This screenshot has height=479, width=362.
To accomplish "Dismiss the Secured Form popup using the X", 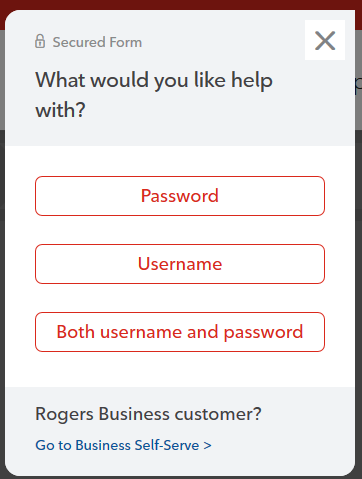I will point(325,40).
